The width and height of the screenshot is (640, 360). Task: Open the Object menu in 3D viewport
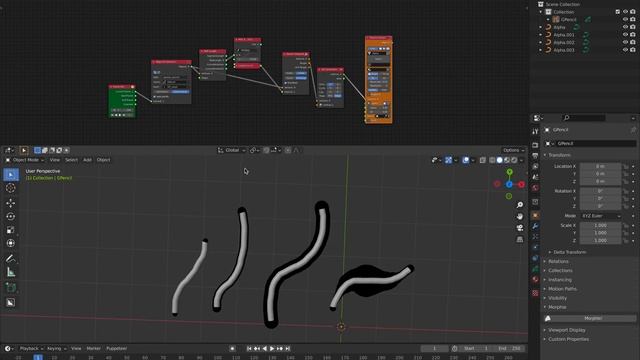click(103, 160)
